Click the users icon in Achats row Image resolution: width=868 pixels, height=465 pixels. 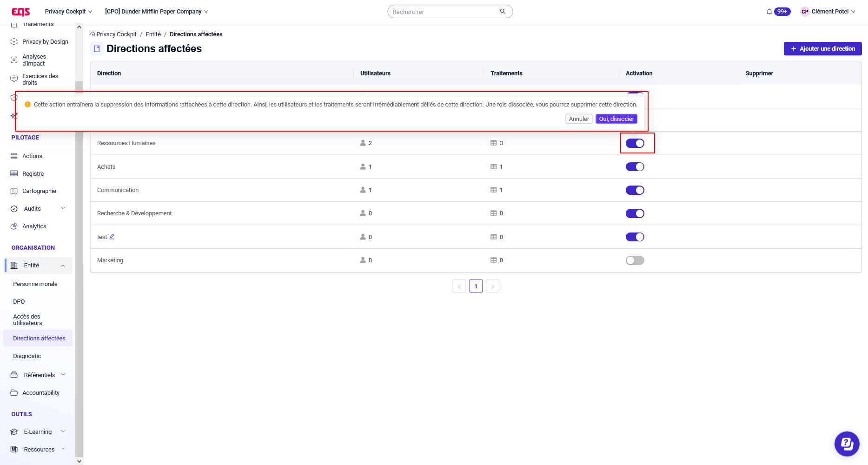click(363, 166)
